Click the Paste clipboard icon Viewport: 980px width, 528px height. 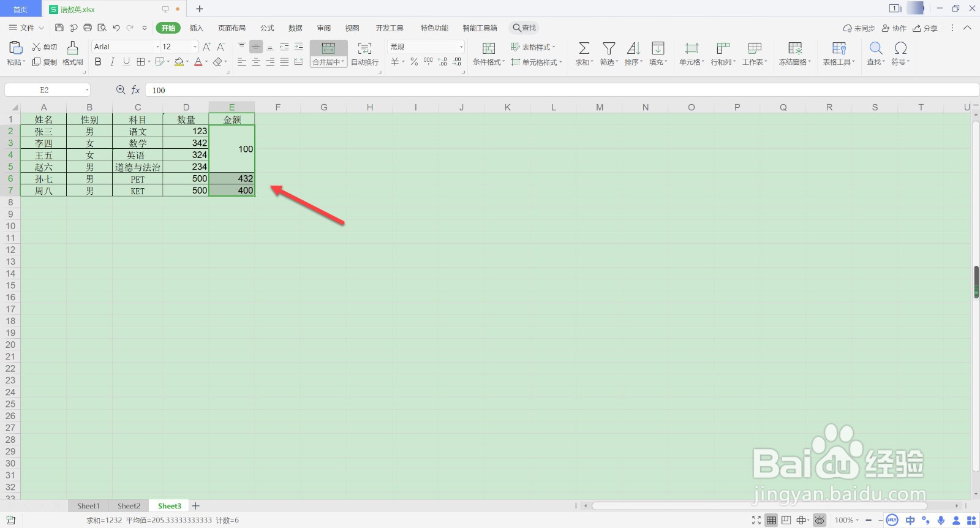(16, 48)
